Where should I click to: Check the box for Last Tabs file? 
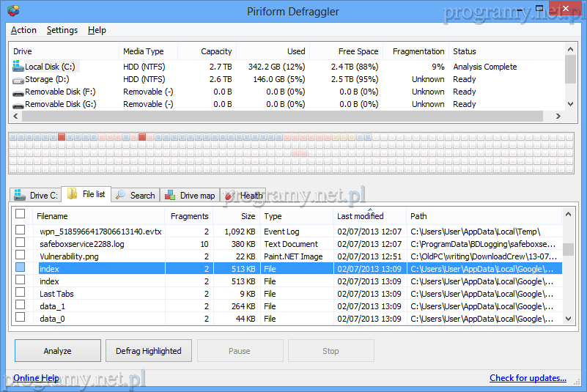pos(21,293)
